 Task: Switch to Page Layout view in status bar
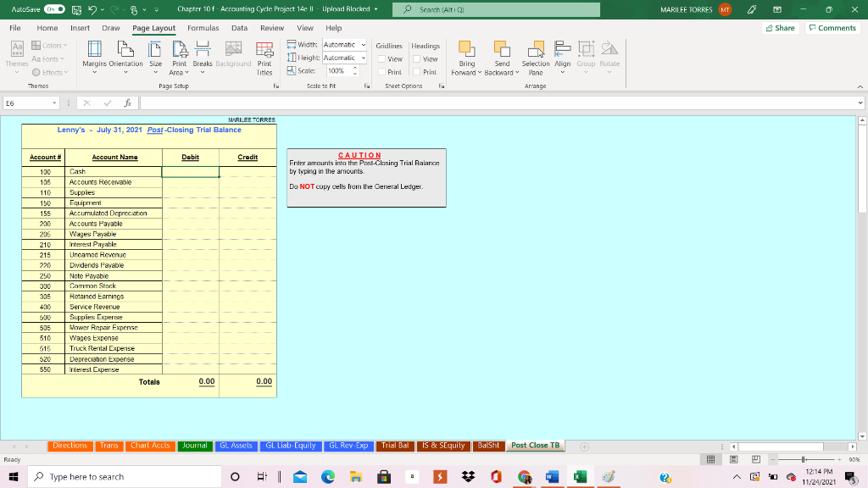point(733,459)
